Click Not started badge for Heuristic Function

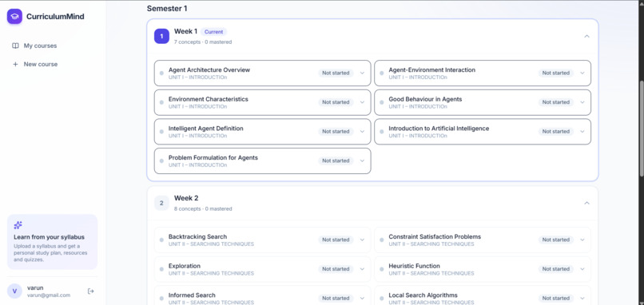[555, 269]
